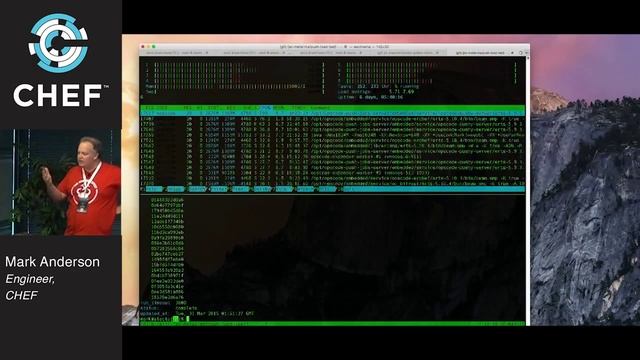Click the shell prompt cursor in lower pane
640x360 pixels.
point(188,319)
